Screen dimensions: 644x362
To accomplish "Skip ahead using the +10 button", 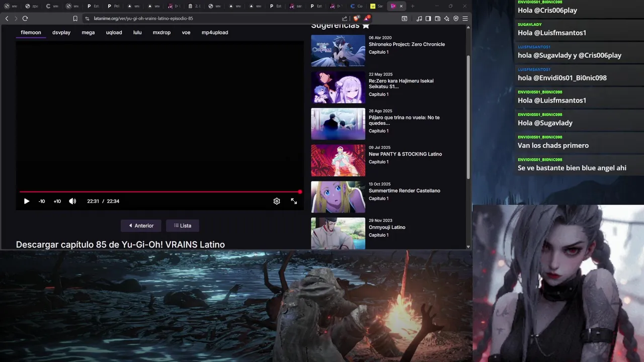I will [57, 201].
